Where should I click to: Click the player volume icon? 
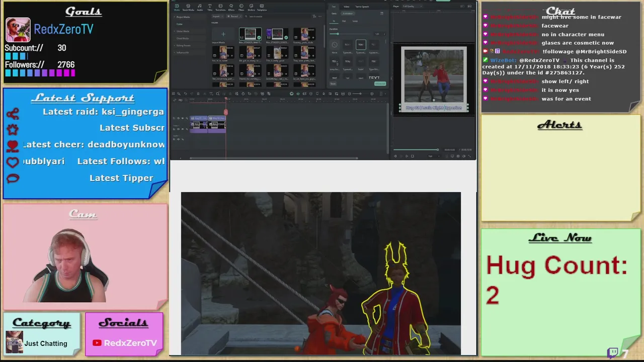464,156
